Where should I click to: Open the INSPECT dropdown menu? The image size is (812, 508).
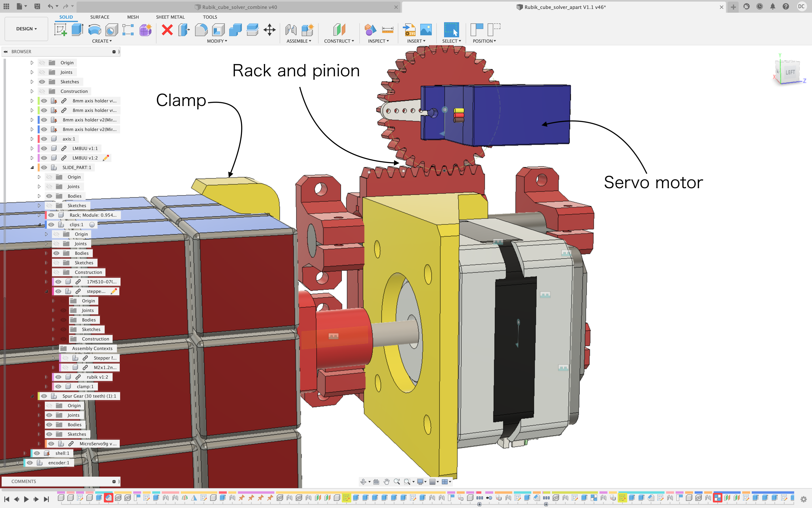pyautogui.click(x=378, y=41)
